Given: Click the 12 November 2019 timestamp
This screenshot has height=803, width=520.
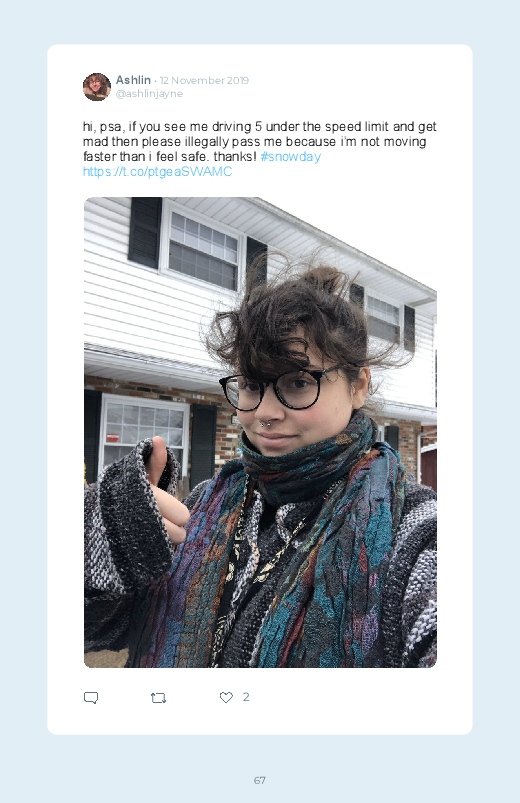Looking at the screenshot, I should click(204, 80).
